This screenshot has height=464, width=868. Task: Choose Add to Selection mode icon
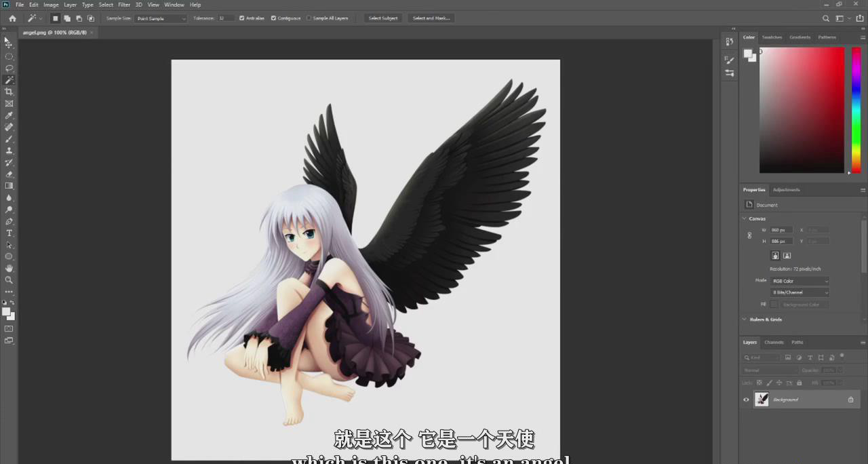click(67, 18)
